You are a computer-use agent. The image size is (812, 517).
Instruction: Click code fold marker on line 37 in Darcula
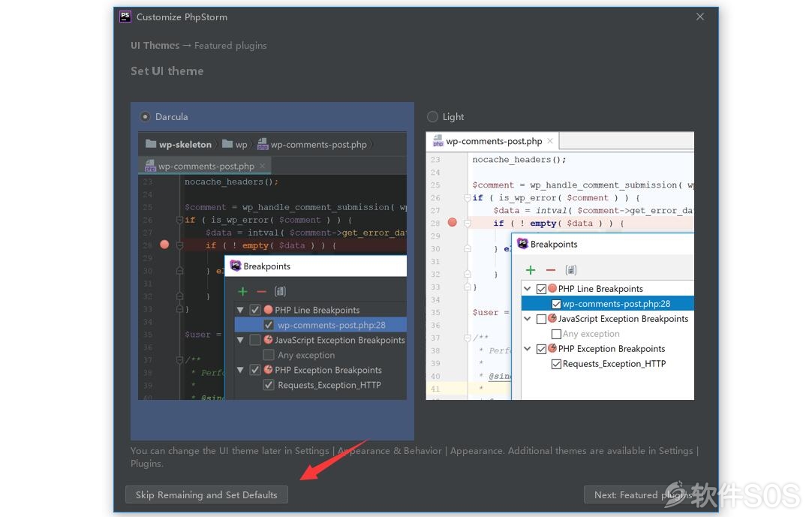click(x=179, y=359)
